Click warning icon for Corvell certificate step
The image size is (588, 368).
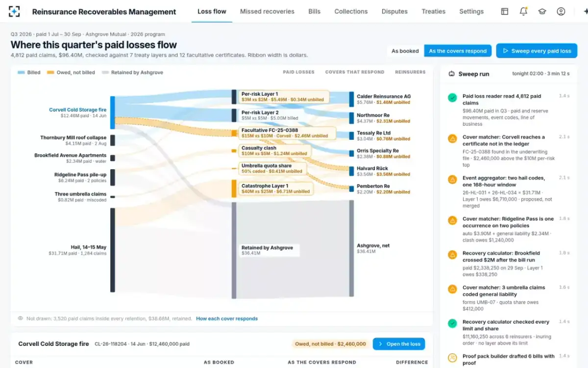(x=452, y=139)
